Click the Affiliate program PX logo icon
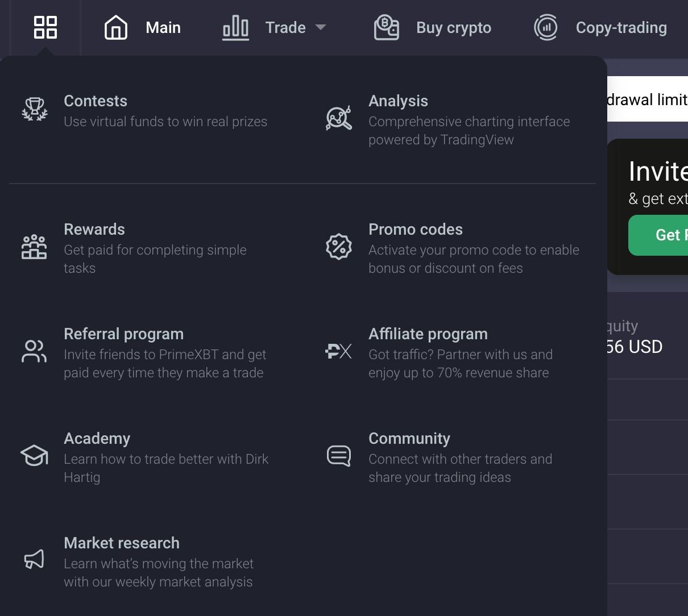This screenshot has height=616, width=688. [x=338, y=352]
